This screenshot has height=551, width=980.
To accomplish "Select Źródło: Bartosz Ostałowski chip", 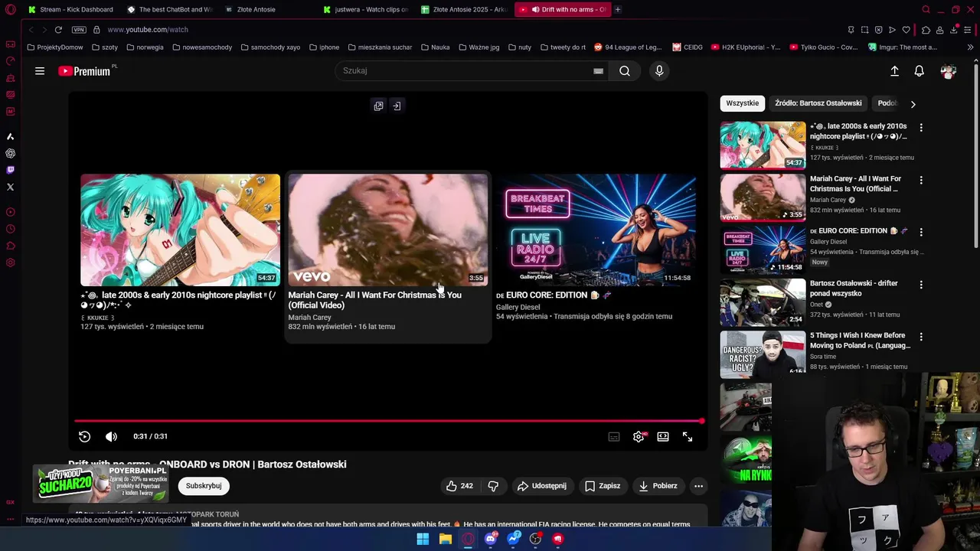I will coord(818,103).
